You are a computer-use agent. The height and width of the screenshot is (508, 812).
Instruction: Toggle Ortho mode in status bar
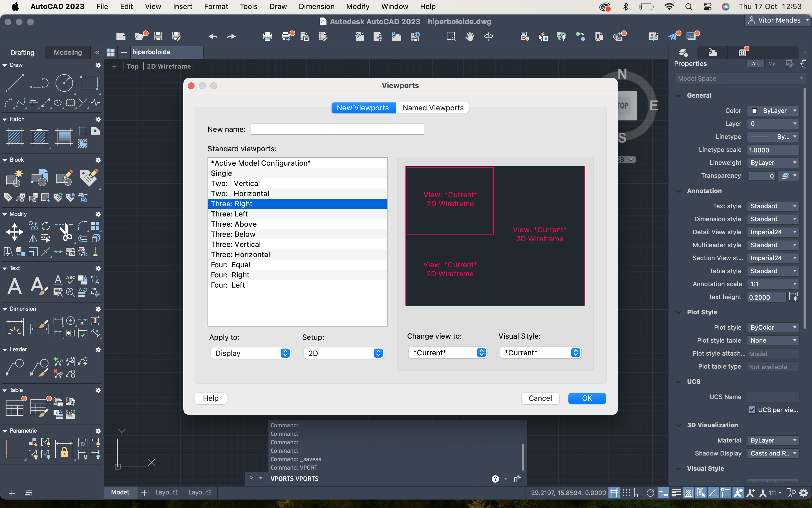[x=638, y=492]
